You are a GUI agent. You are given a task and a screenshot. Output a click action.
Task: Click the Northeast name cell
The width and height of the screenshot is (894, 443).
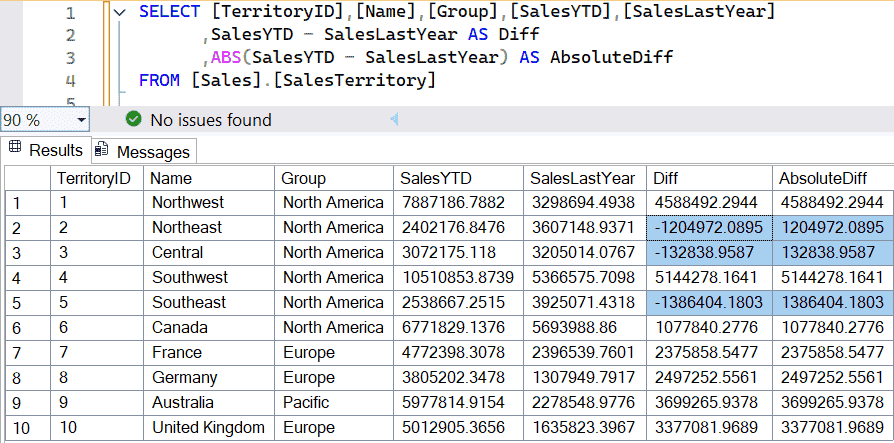click(x=209, y=227)
